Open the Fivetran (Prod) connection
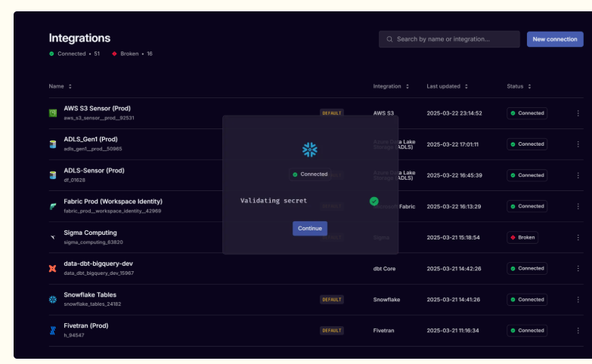Image resolution: width=592 pixels, height=364 pixels. coord(86,325)
